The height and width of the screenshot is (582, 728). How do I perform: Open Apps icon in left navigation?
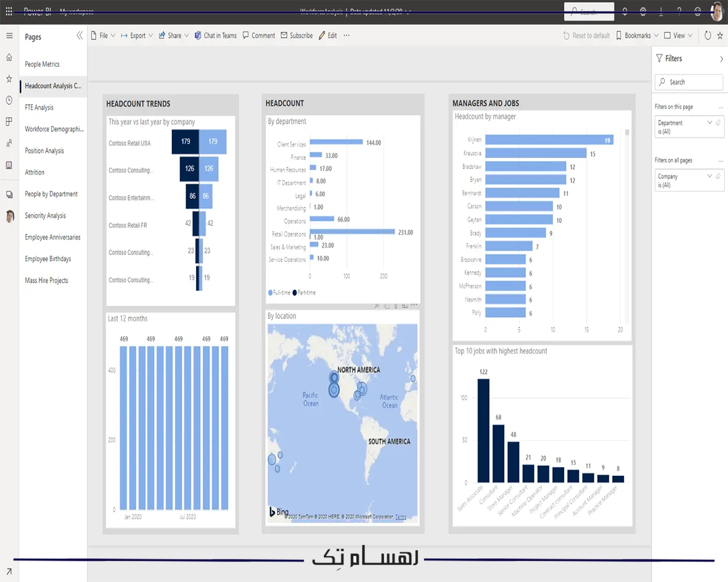9,122
